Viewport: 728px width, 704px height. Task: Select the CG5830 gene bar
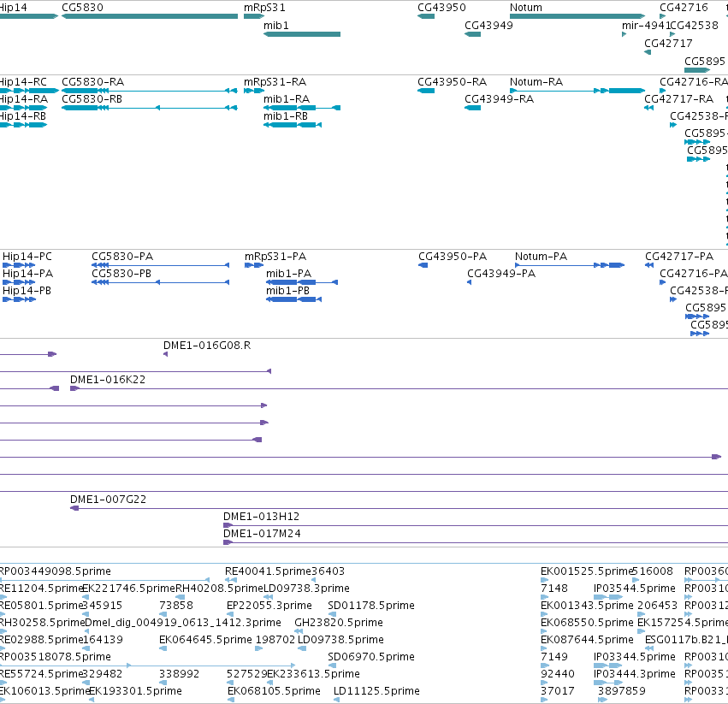click(x=150, y=16)
